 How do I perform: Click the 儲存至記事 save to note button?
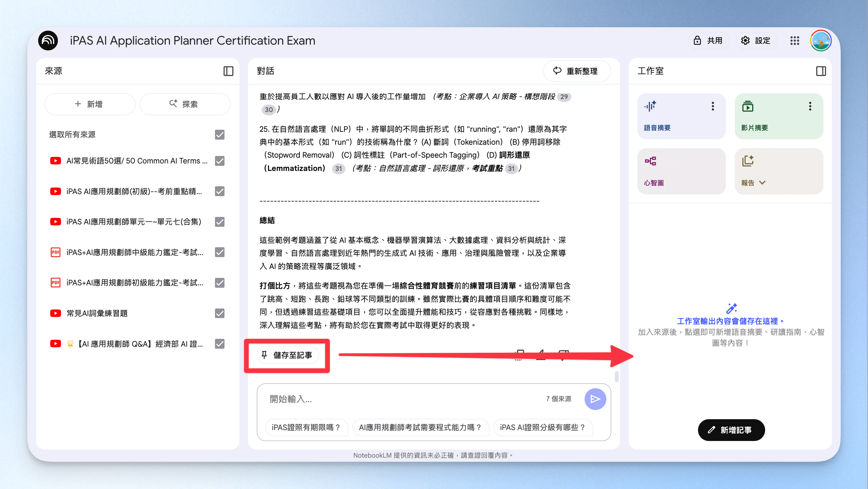click(288, 355)
